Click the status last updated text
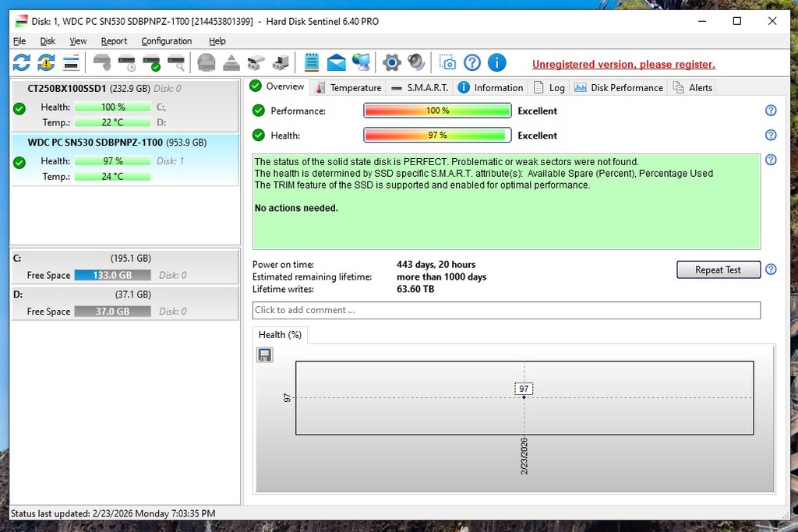The height and width of the screenshot is (532, 798). pos(113,513)
